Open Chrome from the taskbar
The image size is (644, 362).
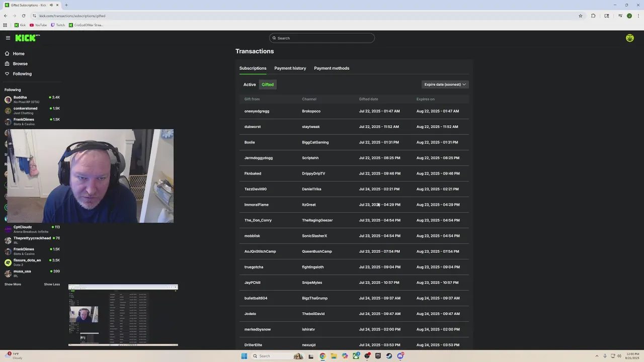(323, 356)
